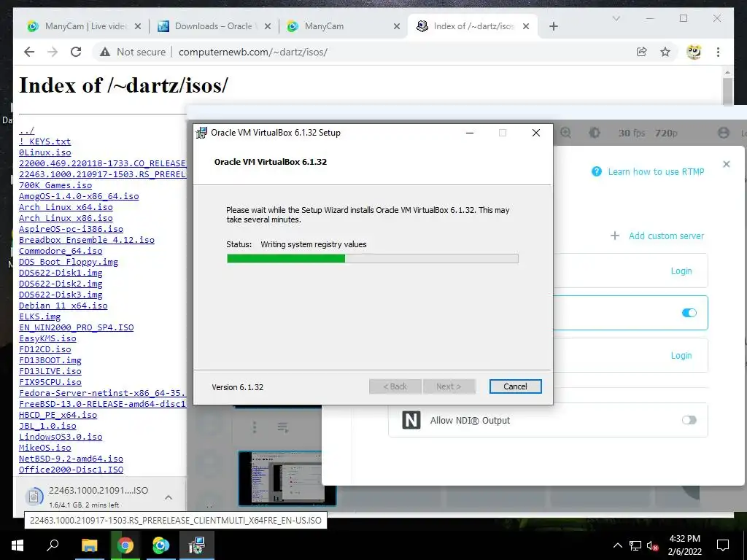The width and height of the screenshot is (747, 560).
Task: Close the ManyCam Live video tab
Action: point(138,26)
